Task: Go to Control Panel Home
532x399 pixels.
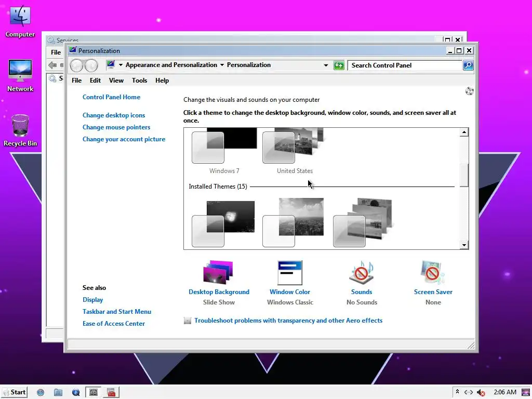Action: [x=111, y=97]
